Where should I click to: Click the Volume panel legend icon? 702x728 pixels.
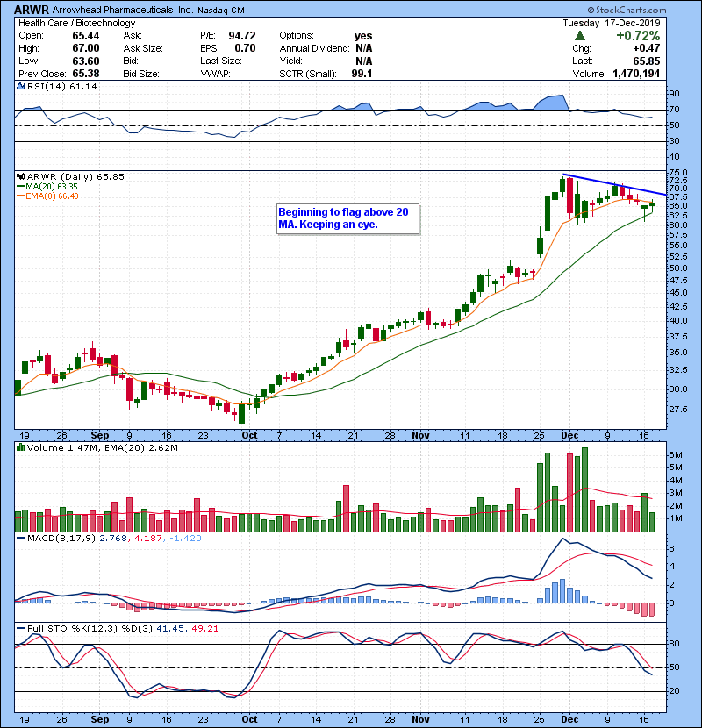(x=19, y=448)
